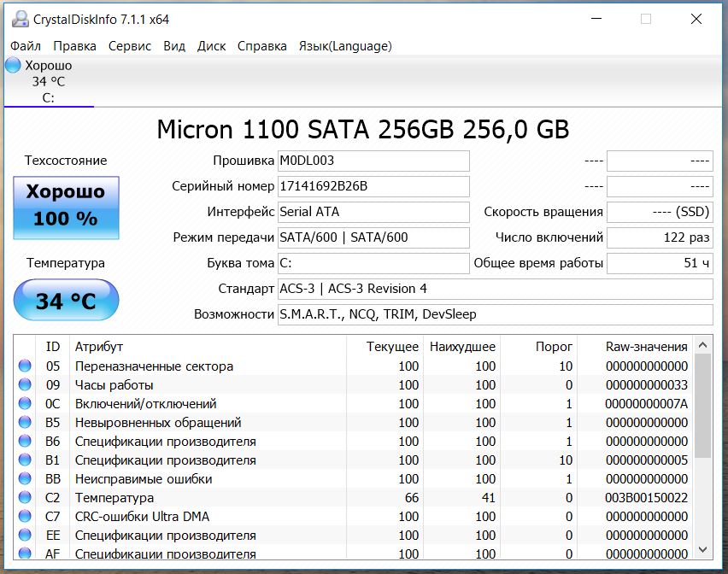728x574 pixels.
Task: Click the Интерфейс field Serial ATA
Action: click(x=373, y=212)
